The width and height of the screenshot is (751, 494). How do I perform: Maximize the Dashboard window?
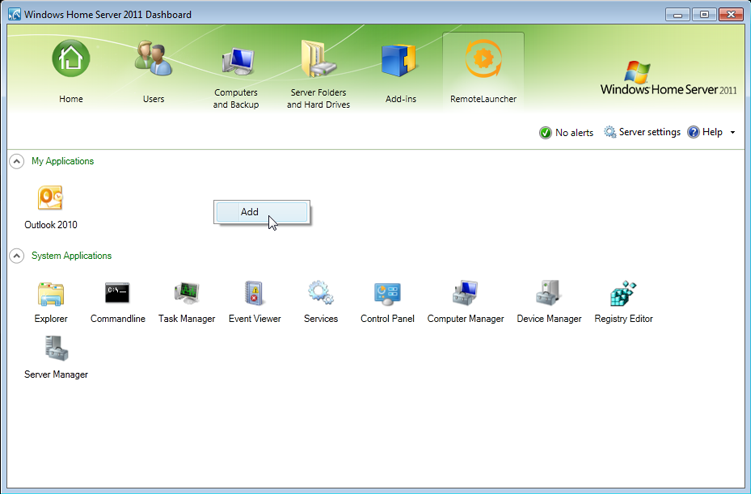click(x=704, y=14)
